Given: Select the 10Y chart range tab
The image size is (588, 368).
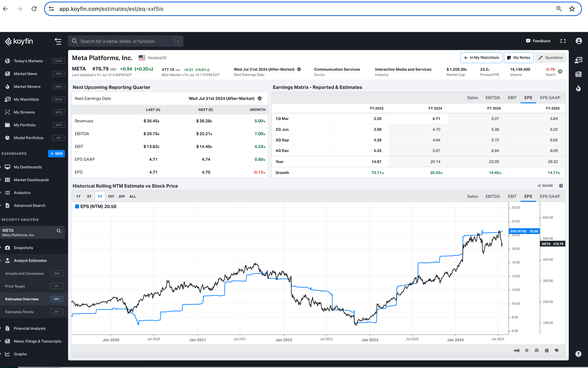Looking at the screenshot, I should (x=111, y=196).
